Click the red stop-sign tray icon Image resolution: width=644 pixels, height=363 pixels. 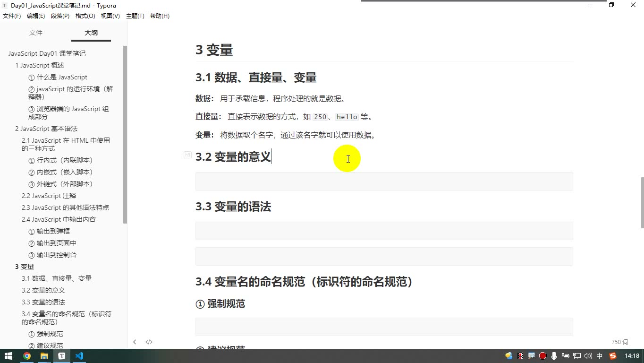tap(542, 356)
